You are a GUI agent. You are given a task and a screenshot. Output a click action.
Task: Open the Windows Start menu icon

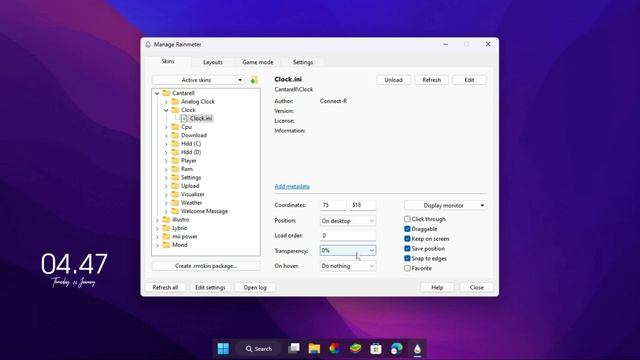pyautogui.click(x=223, y=349)
